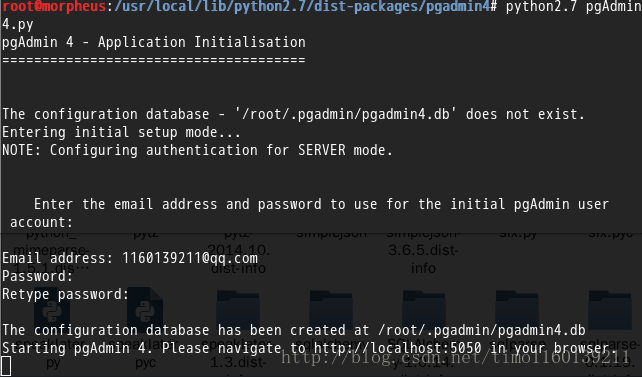The width and height of the screenshot is (642, 377).
Task: Click the 'http://localhost:5050' URL in the terminal
Action: click(x=398, y=348)
